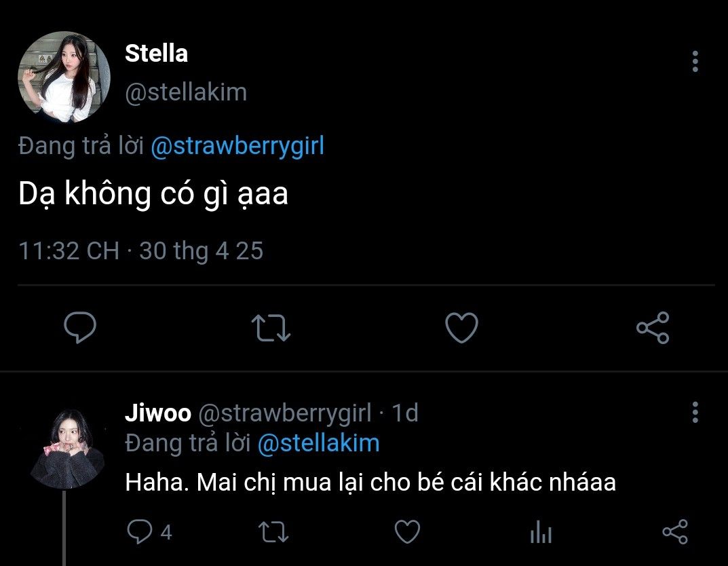Click the display name Stella

click(x=156, y=54)
